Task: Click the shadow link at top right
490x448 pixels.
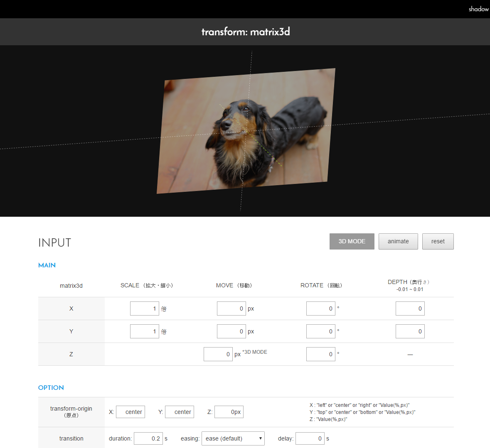Action: click(x=478, y=9)
